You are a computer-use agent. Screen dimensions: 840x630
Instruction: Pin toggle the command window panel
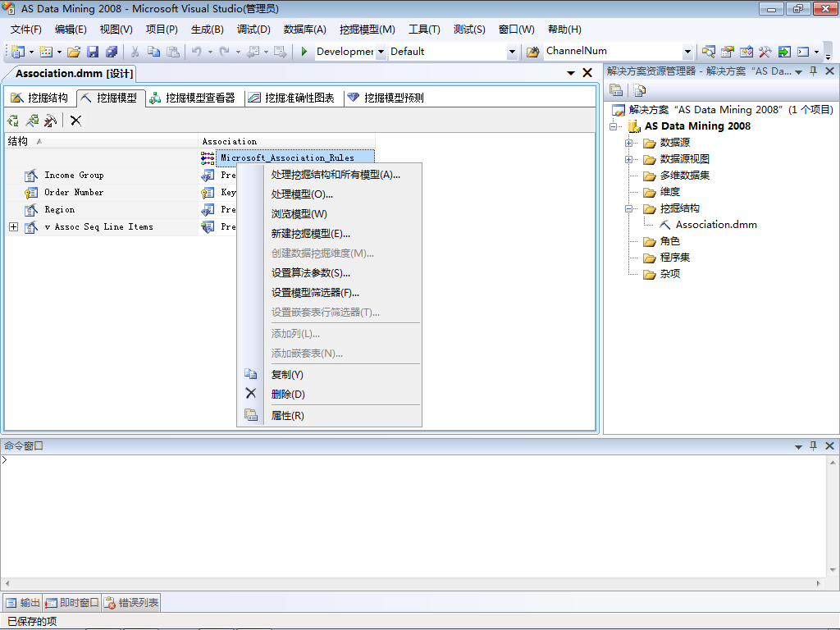pyautogui.click(x=813, y=445)
